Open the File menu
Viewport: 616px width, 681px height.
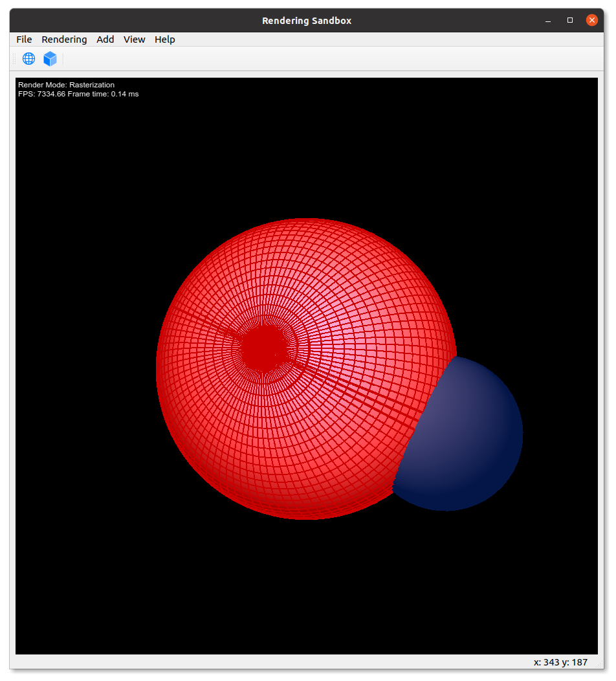coord(24,39)
